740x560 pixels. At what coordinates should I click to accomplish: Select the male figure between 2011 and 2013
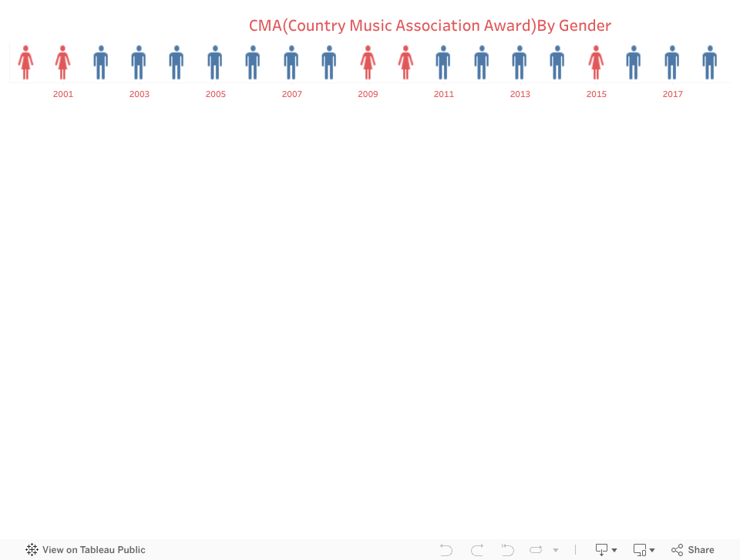click(482, 62)
